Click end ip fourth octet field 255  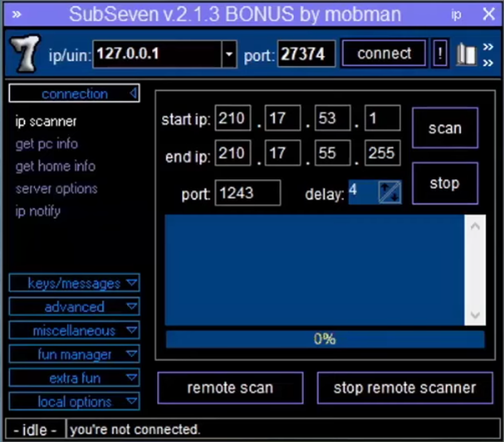click(383, 152)
